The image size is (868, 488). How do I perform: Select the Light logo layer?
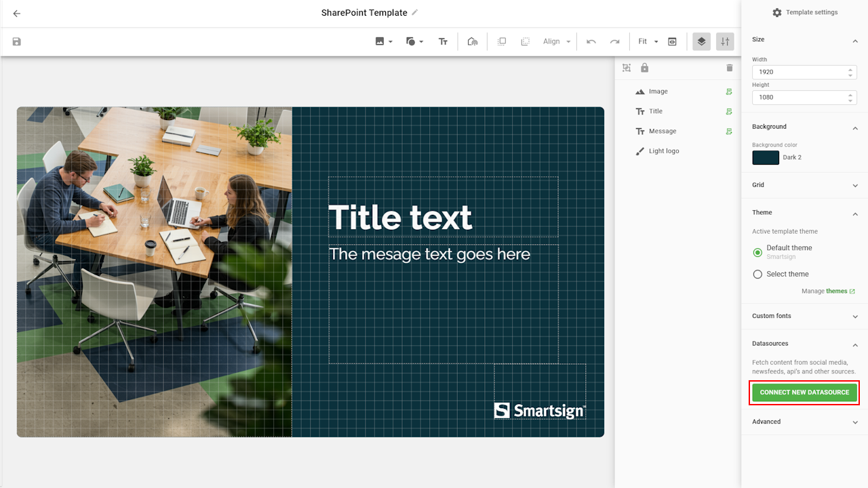(663, 151)
